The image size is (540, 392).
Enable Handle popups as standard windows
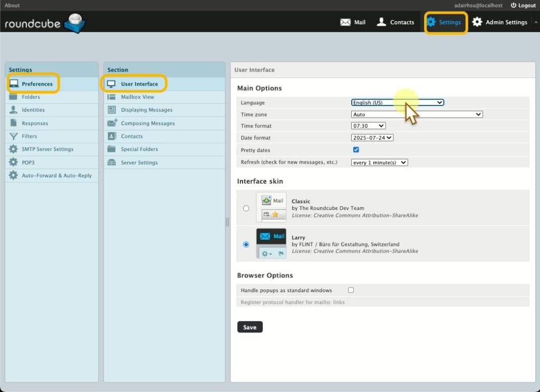tap(351, 290)
